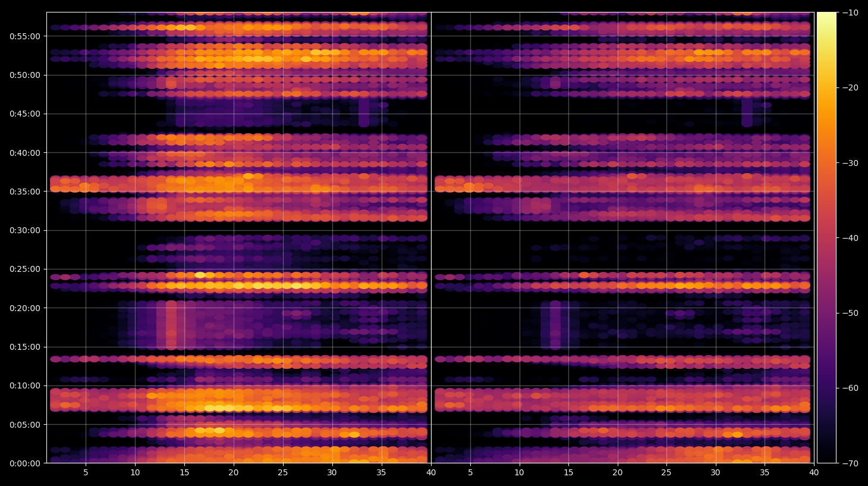This screenshot has width=868, height=486.
Task: Click x-axis label 35 under the right plot
Action: (765, 473)
